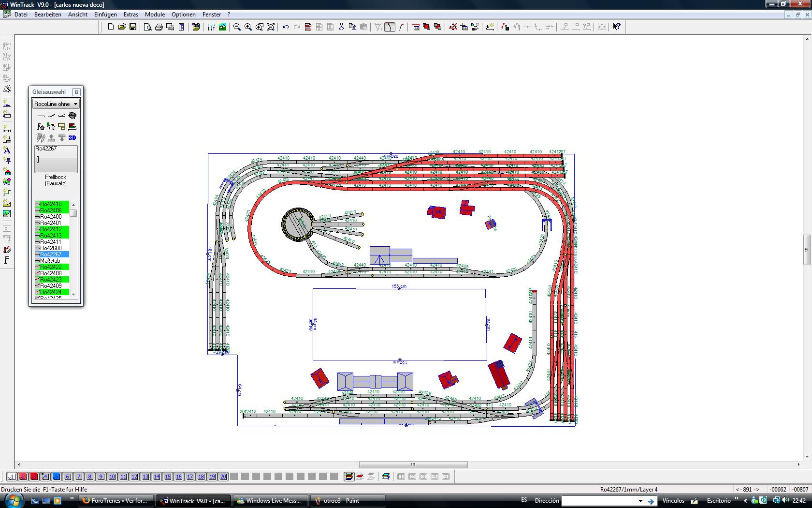
Task: Open the Einfügen menu
Action: tap(105, 15)
